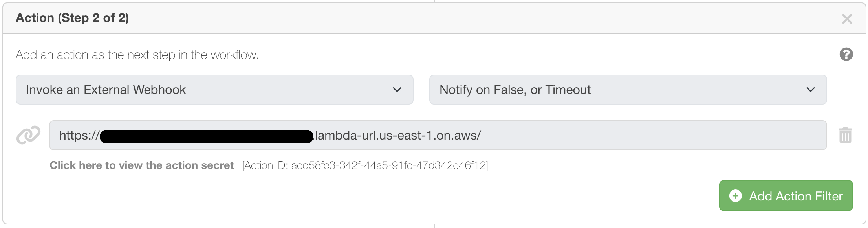Click the lambda-url.us-east-1.on.aws text in the URL field
Viewport: 868px width, 228px height.
click(x=397, y=136)
